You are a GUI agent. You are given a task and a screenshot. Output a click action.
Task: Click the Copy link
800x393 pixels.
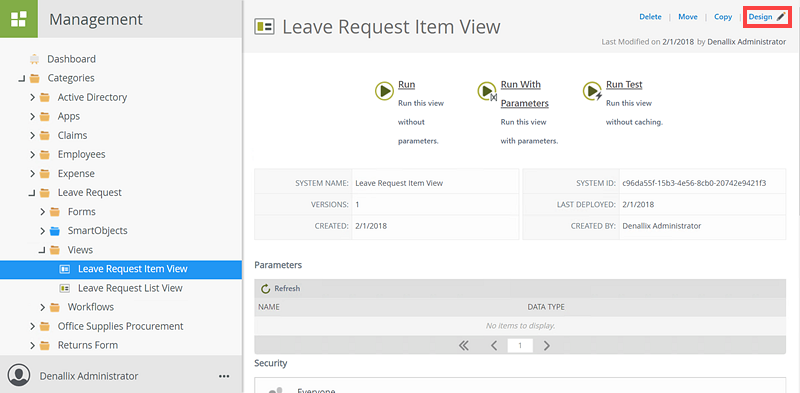723,17
